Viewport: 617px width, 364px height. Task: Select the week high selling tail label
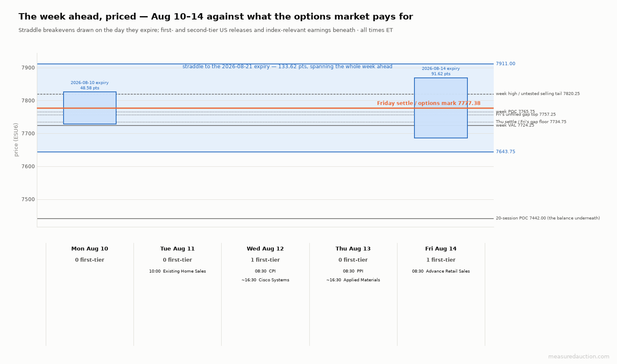click(538, 94)
